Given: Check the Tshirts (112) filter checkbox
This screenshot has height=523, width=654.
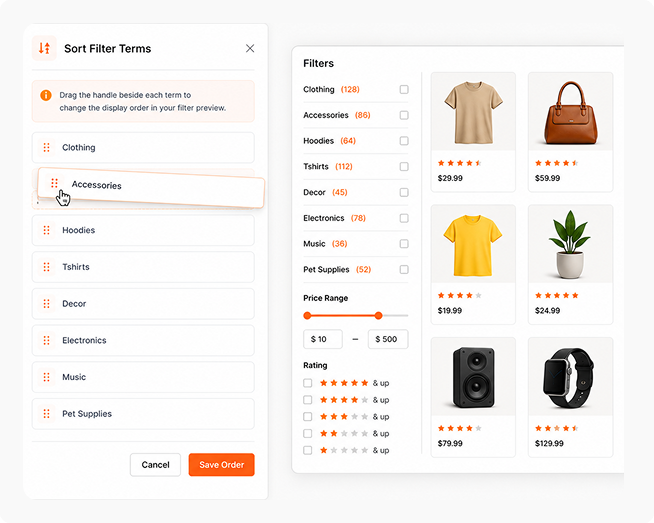Looking at the screenshot, I should pos(404,167).
